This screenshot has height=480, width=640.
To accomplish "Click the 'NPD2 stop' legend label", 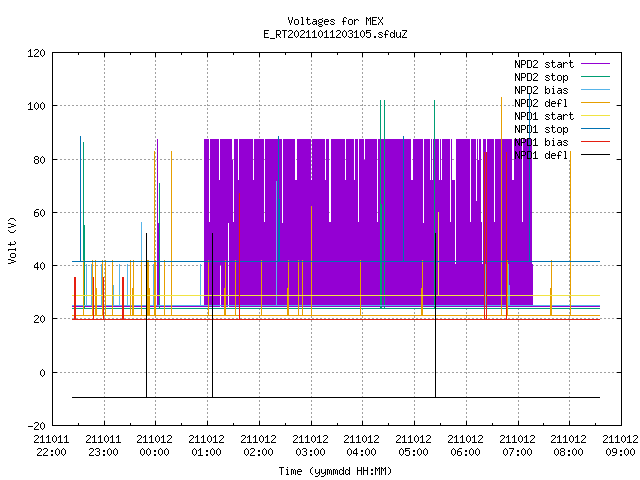I will click(x=541, y=77).
